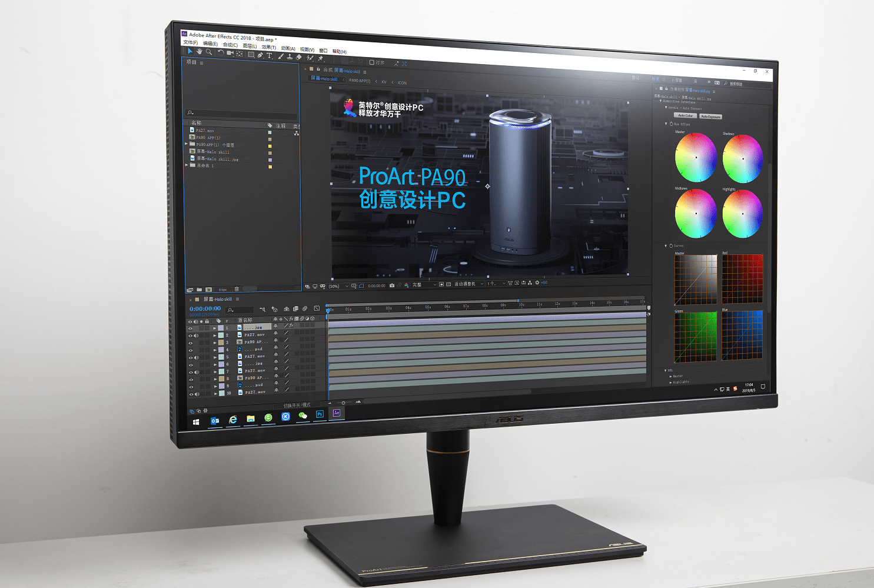
Task: Open the 合成(C) menu
Action: [x=231, y=45]
